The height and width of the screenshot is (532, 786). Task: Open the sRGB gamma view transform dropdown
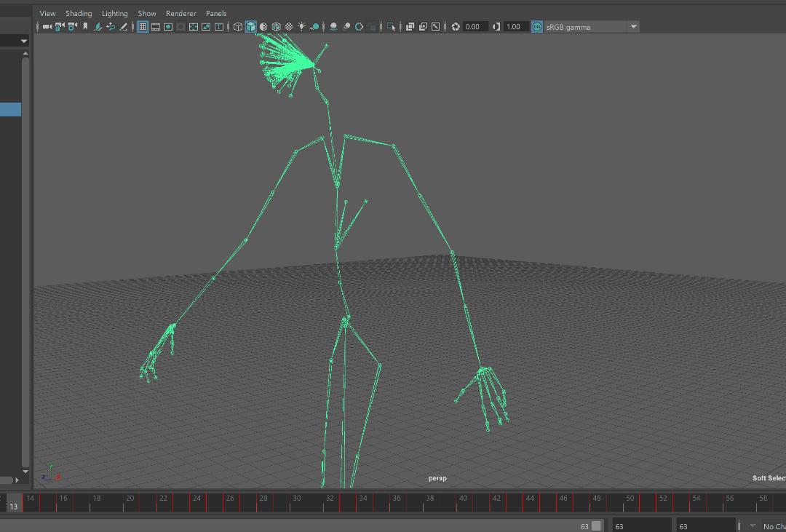point(589,26)
